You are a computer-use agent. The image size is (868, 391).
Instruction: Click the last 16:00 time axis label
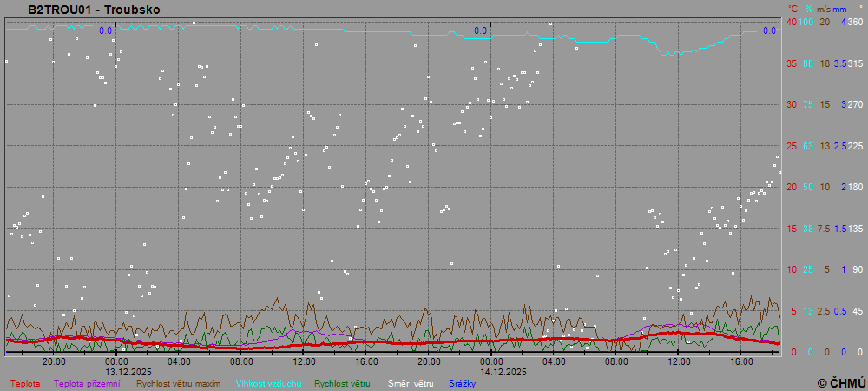[741, 361]
